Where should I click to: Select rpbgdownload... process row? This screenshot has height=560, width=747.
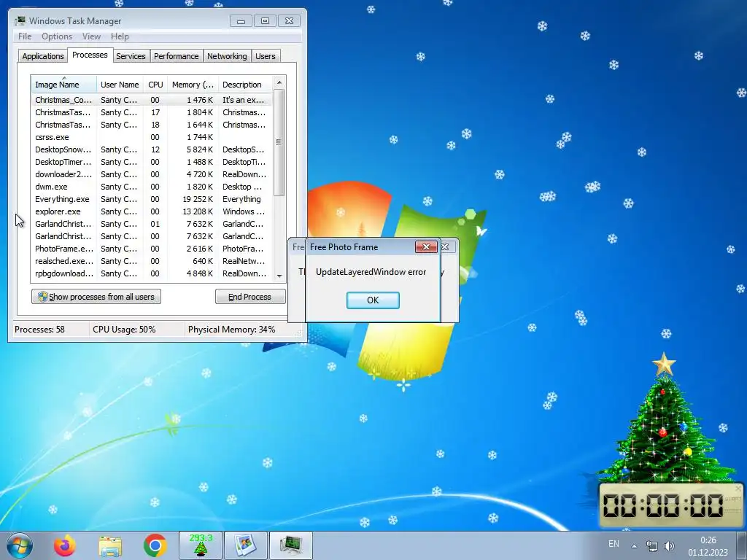(152, 273)
